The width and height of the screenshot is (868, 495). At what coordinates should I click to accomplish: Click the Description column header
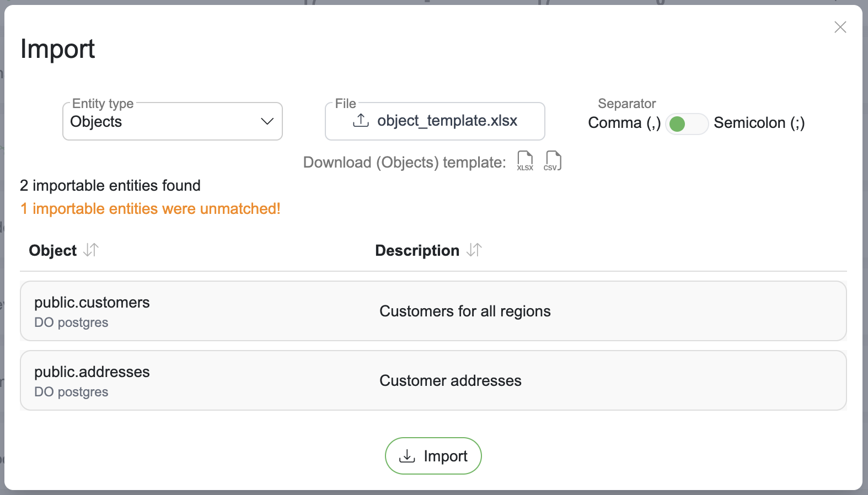coord(417,251)
